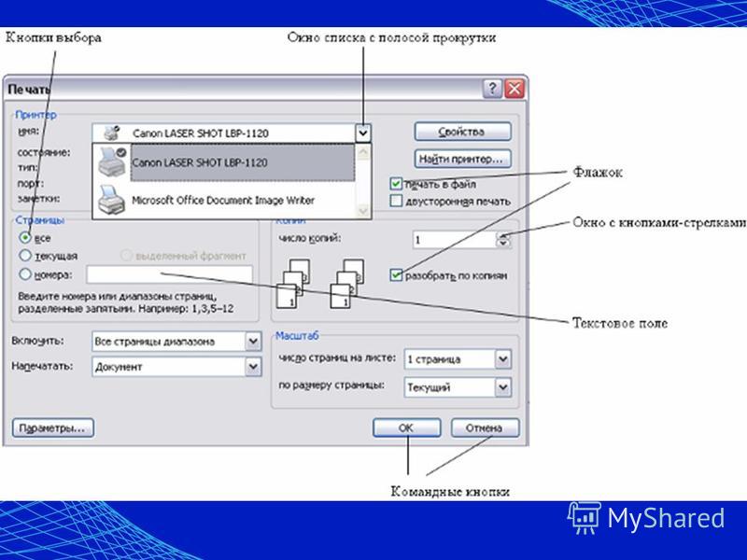Select 'выделенный фрагмент' radio button

pos(126,256)
